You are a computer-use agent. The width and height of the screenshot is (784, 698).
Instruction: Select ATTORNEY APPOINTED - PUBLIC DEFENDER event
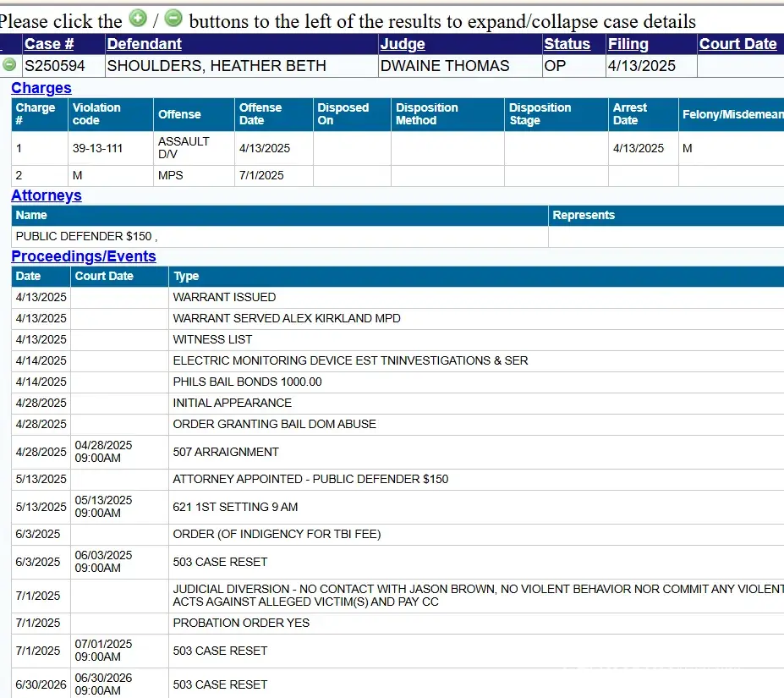point(310,479)
